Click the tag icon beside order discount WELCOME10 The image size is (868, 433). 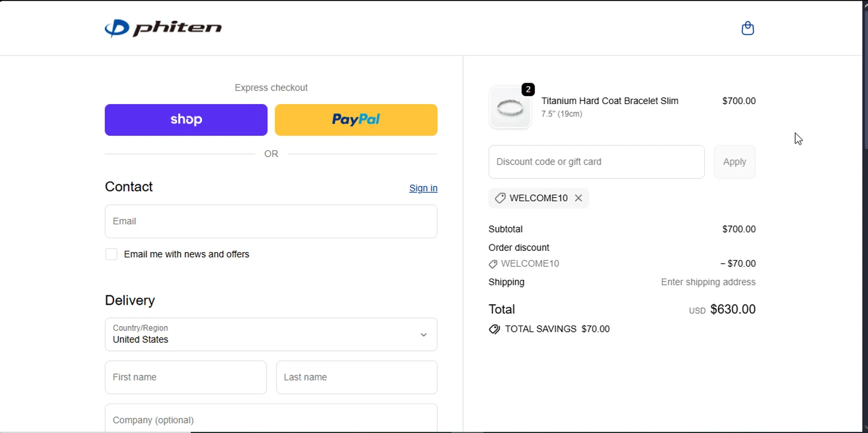pyautogui.click(x=493, y=264)
